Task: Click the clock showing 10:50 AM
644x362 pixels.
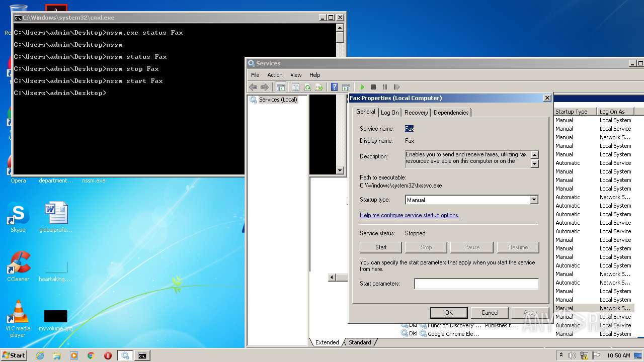Action: (x=618, y=355)
